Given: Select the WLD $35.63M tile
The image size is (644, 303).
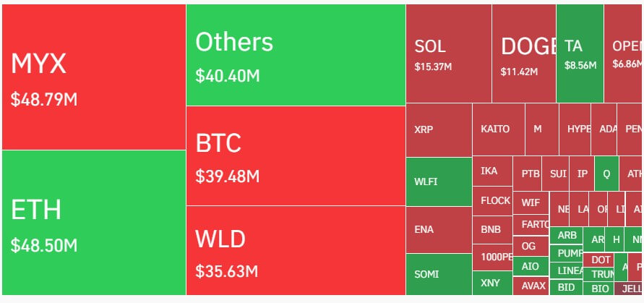Looking at the screenshot, I should point(295,250).
